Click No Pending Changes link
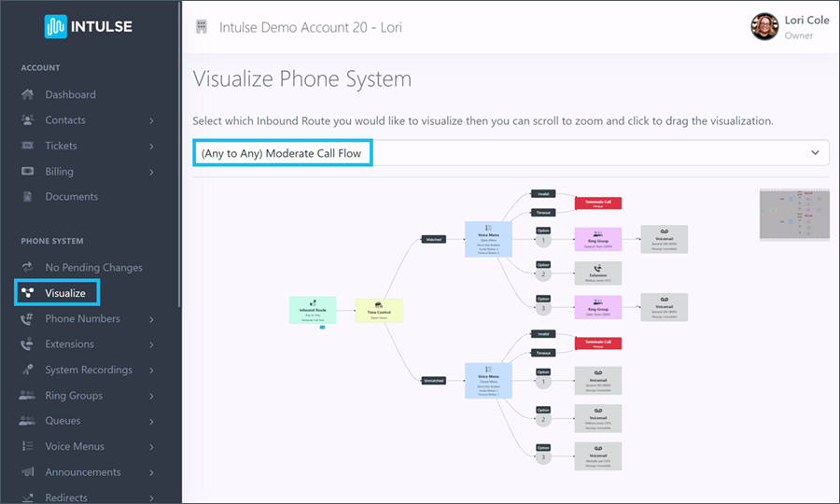Image resolution: width=840 pixels, height=504 pixels. point(93,267)
